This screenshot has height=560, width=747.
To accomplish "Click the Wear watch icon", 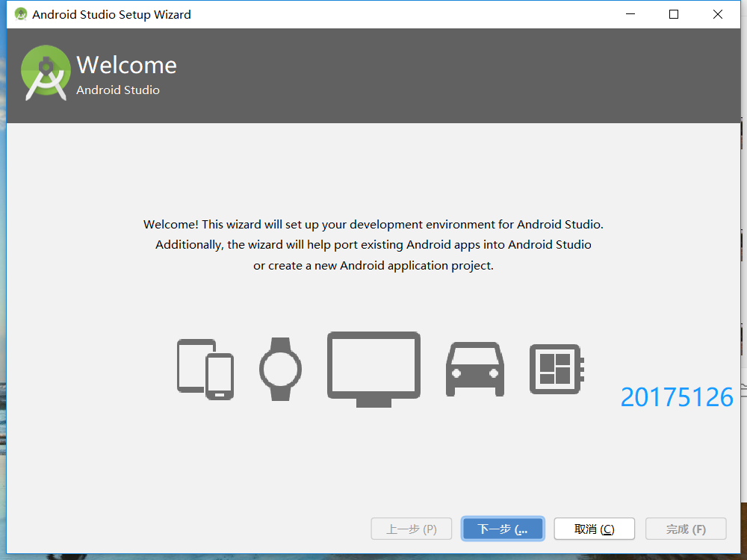I will (281, 369).
